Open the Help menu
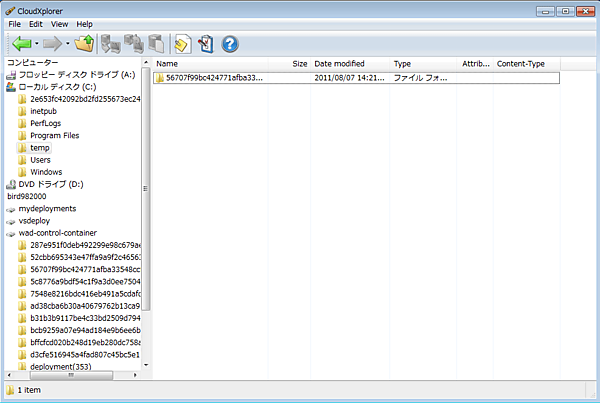 (84, 24)
